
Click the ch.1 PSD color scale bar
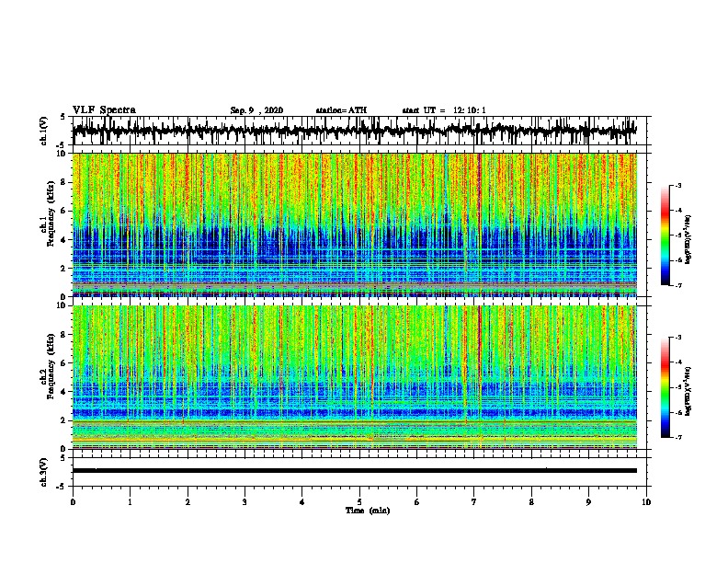pos(665,236)
